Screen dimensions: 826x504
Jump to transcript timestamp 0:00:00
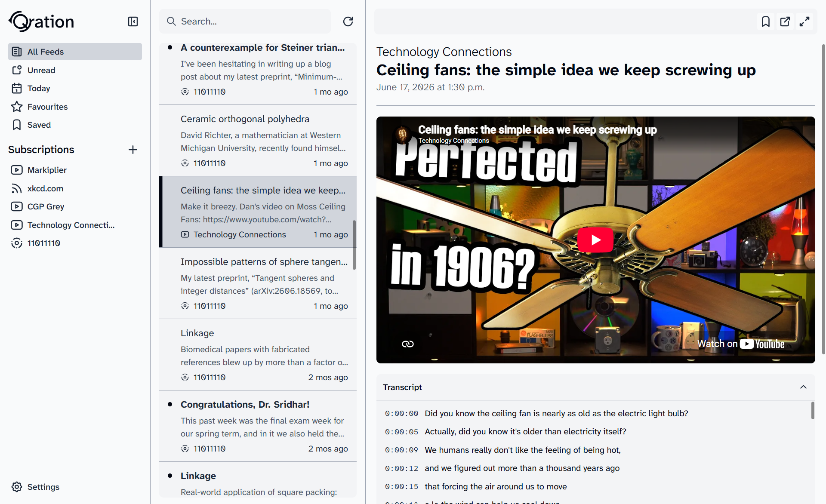pyautogui.click(x=401, y=413)
